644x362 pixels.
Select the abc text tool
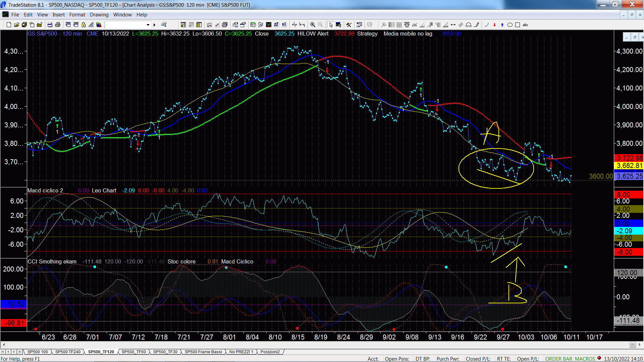pos(526,25)
